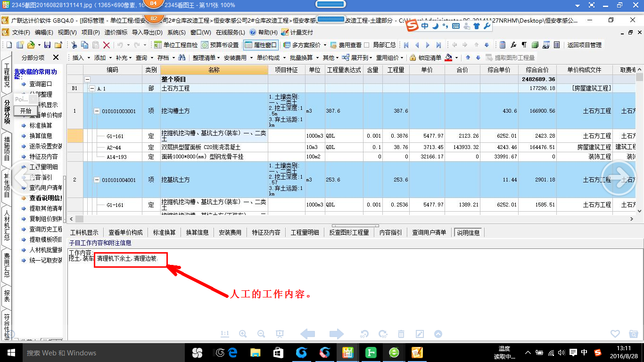Open 项目(P) menu
Viewport: 644px width, 362px height.
click(x=91, y=33)
